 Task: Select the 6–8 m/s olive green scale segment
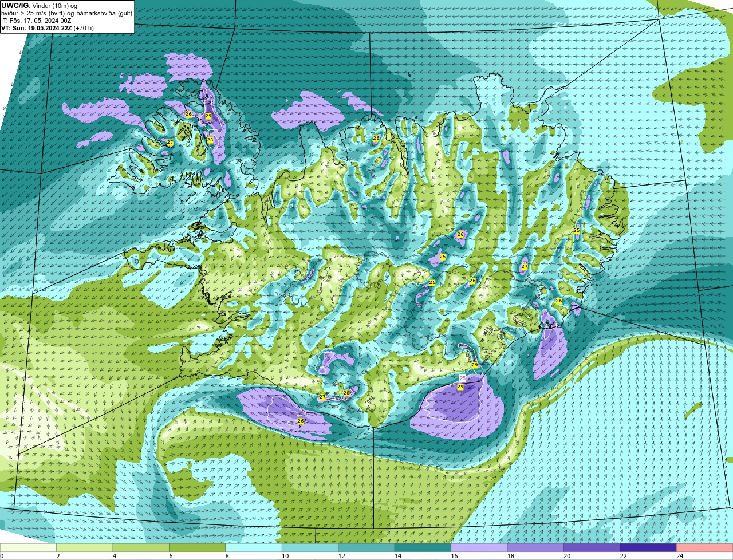[x=198, y=548]
